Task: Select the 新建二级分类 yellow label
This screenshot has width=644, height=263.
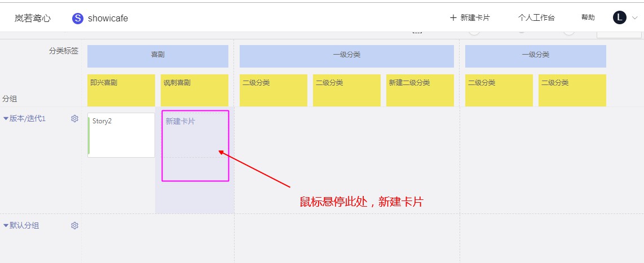Action: tap(420, 90)
